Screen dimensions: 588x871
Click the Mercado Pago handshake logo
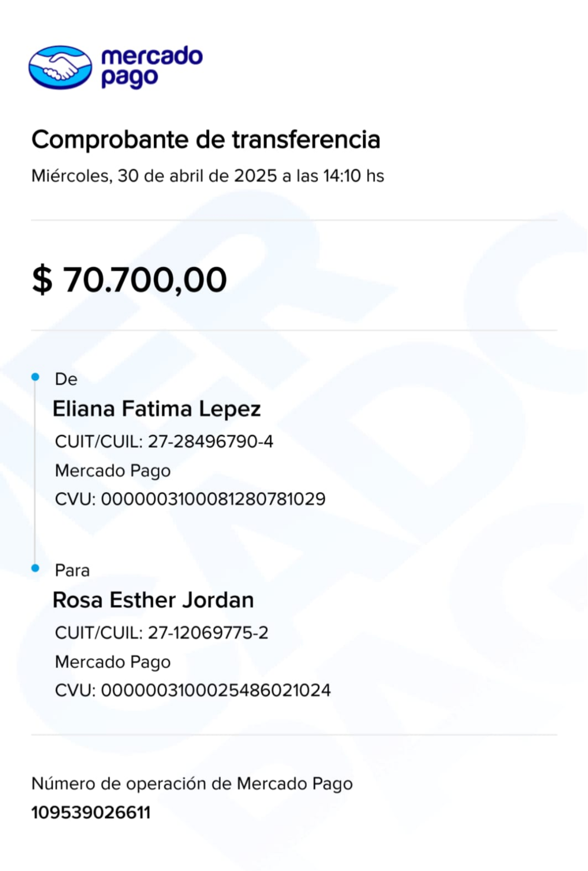[x=60, y=68]
